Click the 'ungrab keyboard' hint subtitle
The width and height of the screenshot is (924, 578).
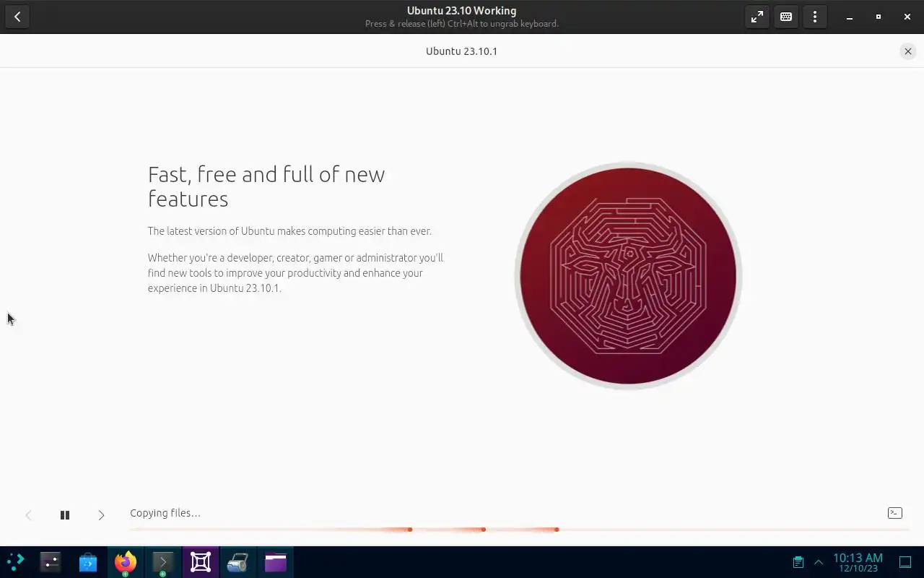(462, 24)
